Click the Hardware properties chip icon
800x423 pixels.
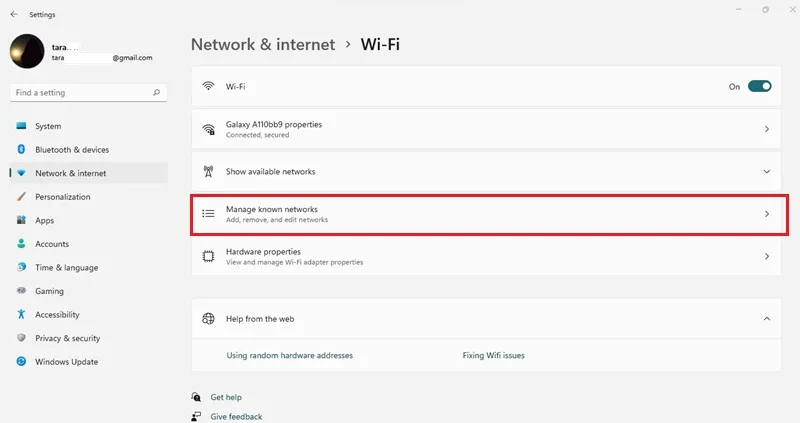pyautogui.click(x=208, y=256)
